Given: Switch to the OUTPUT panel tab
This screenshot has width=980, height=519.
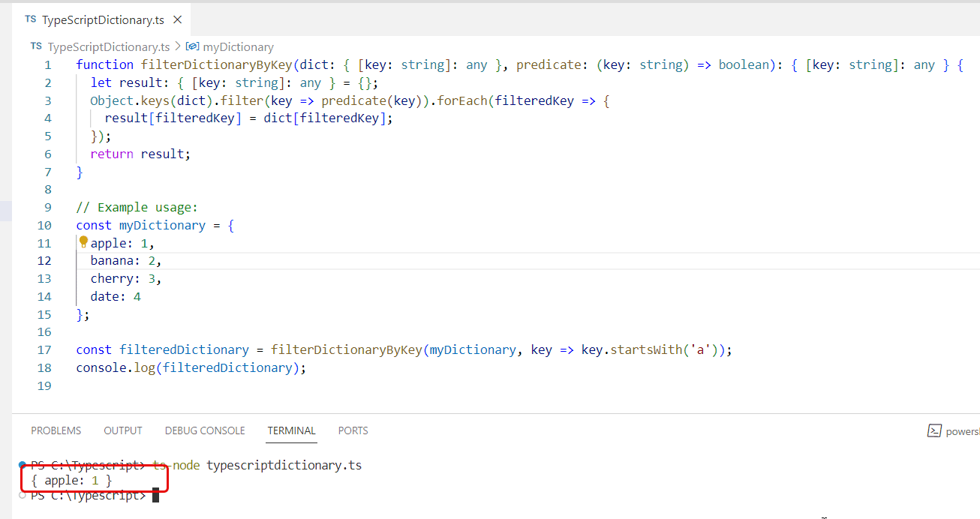Looking at the screenshot, I should (x=123, y=430).
